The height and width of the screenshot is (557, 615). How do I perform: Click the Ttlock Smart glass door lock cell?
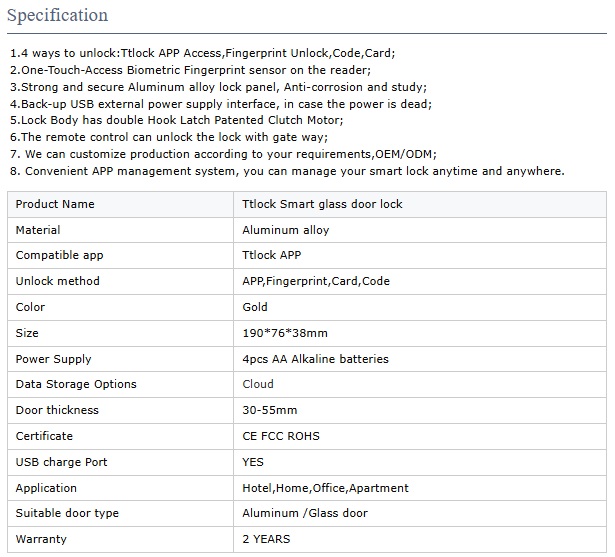click(420, 204)
